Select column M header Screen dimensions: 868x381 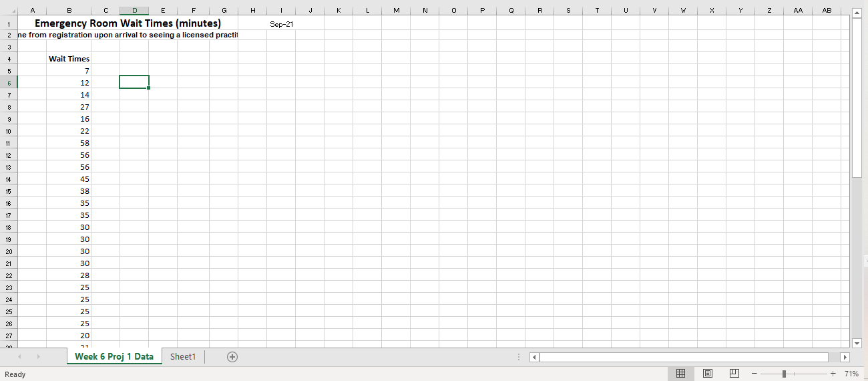[x=396, y=10]
